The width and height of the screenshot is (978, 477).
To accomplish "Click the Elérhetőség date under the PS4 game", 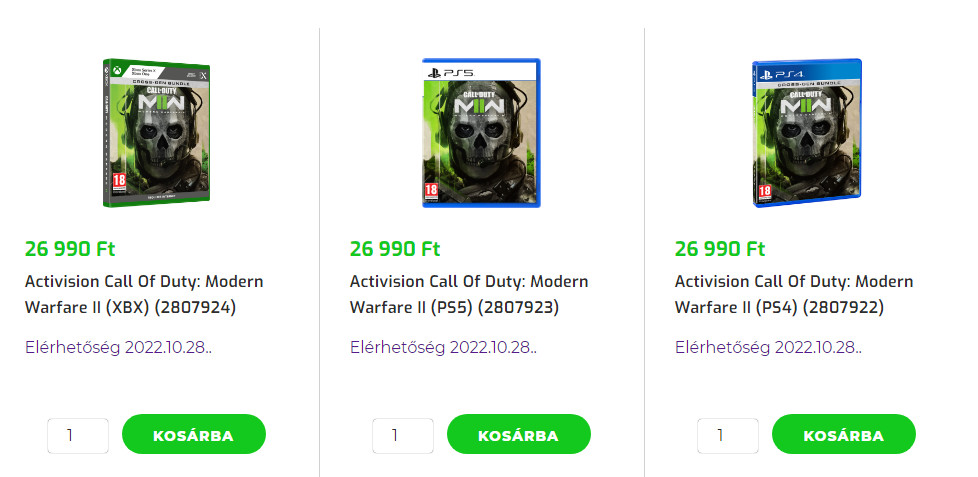I will click(768, 348).
